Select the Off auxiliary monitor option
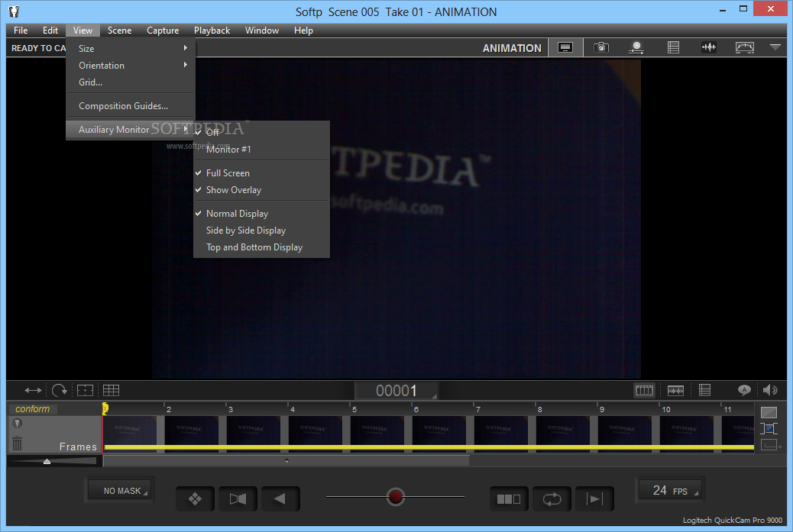 [x=261, y=132]
